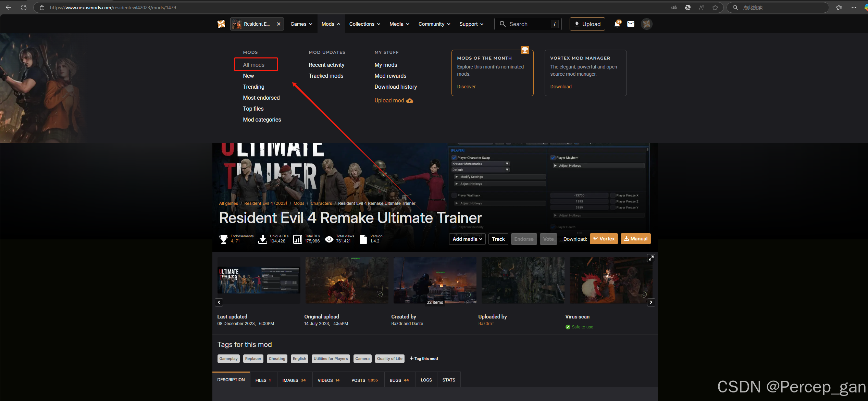This screenshot has width=868, height=401.
Task: Switch to the FILES tab
Action: tap(263, 380)
